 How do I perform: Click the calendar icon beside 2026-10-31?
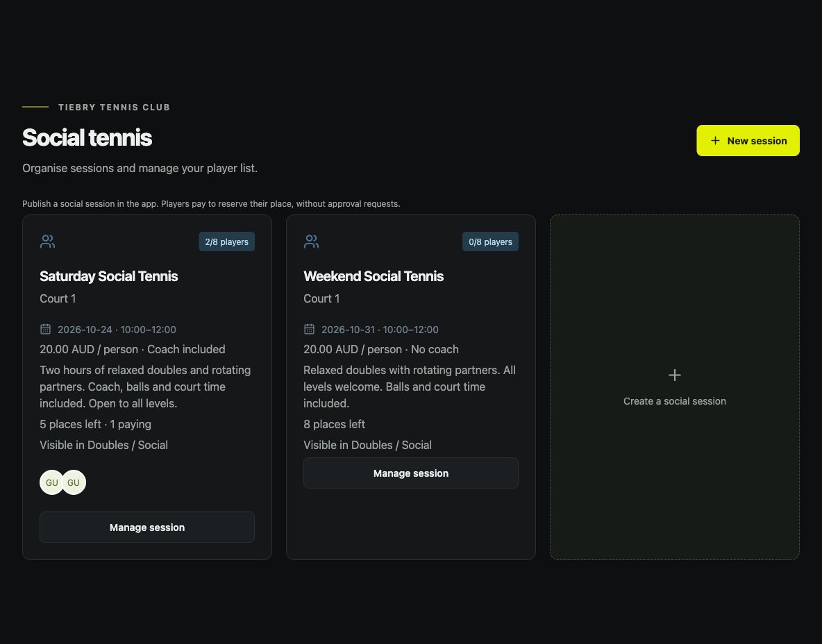(310, 329)
